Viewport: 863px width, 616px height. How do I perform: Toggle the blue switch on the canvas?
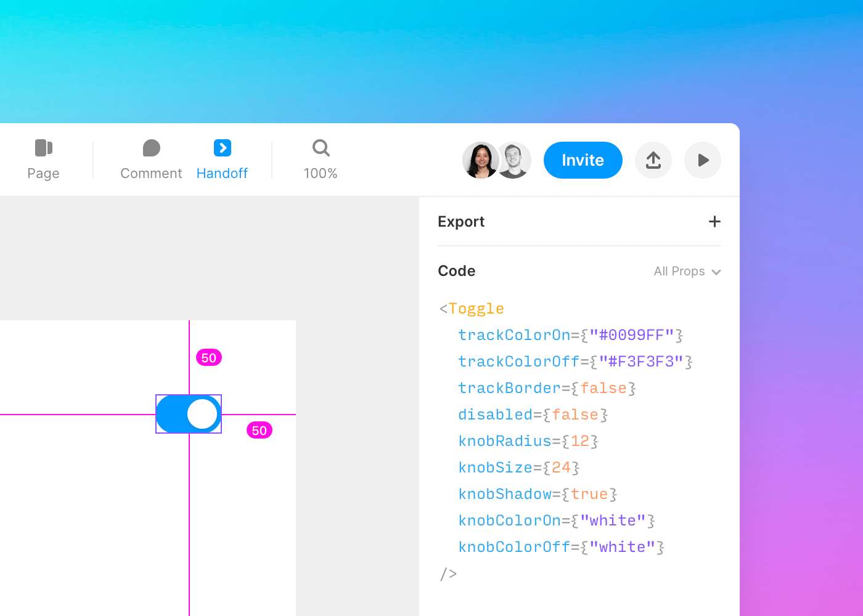click(189, 414)
